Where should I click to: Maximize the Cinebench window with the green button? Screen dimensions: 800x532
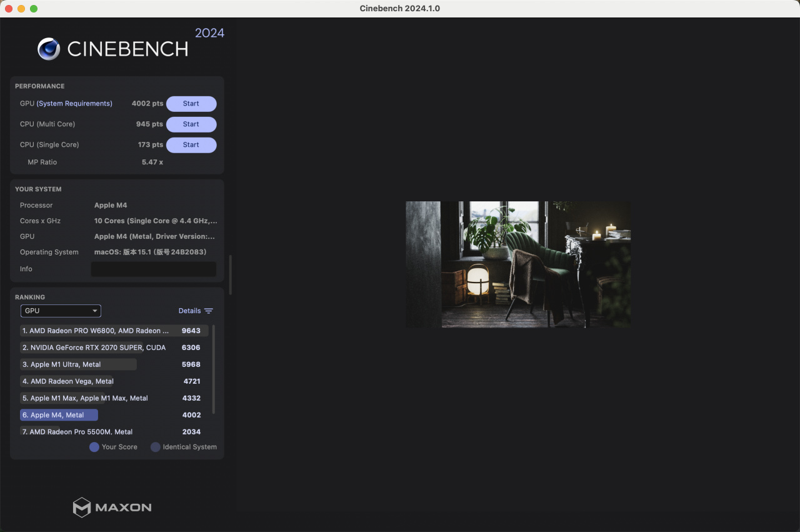coord(34,9)
